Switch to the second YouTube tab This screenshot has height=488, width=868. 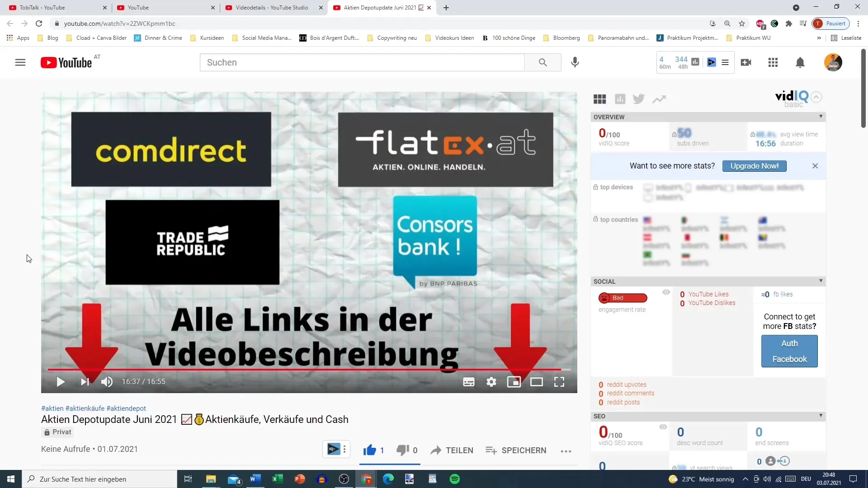pyautogui.click(x=165, y=8)
